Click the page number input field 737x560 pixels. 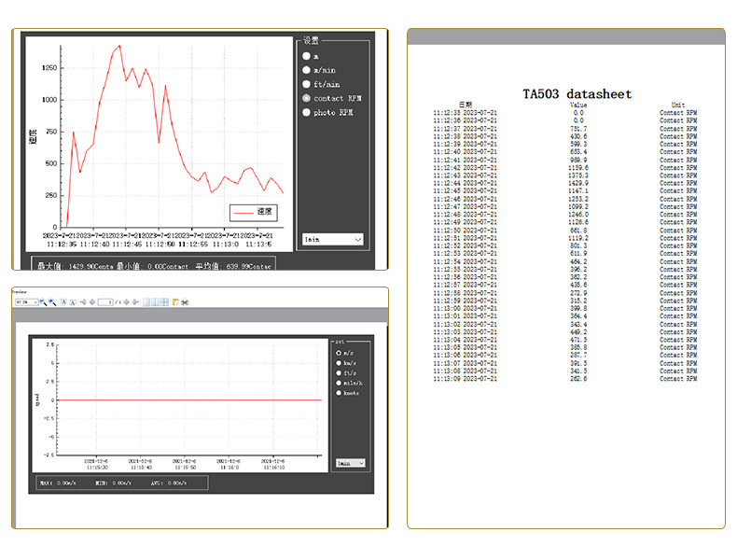coord(105,302)
